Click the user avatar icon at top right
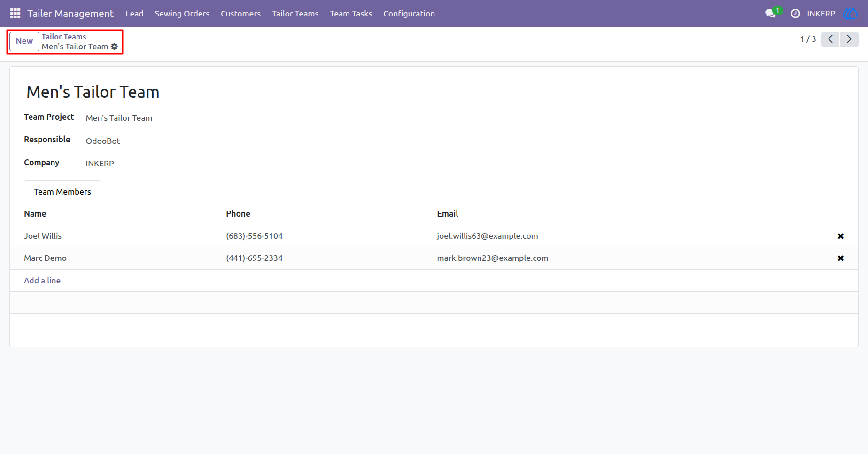 [851, 14]
